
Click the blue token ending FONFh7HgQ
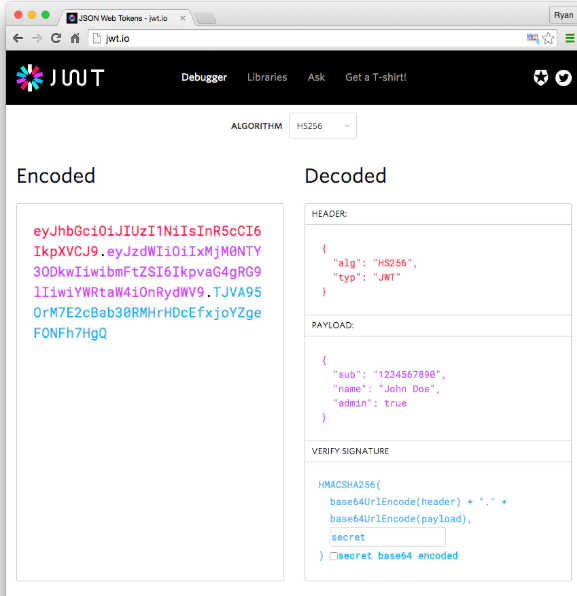coord(70,333)
